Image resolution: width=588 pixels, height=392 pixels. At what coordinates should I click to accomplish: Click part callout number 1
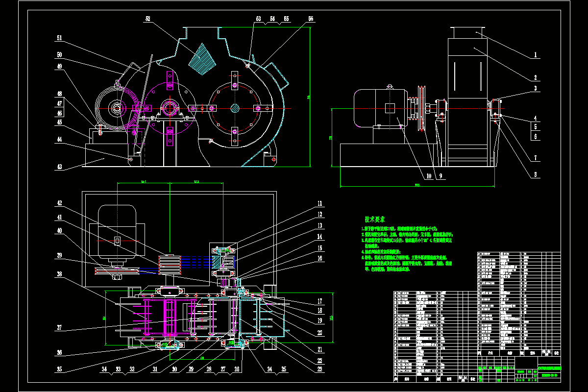pyautogui.click(x=536, y=55)
